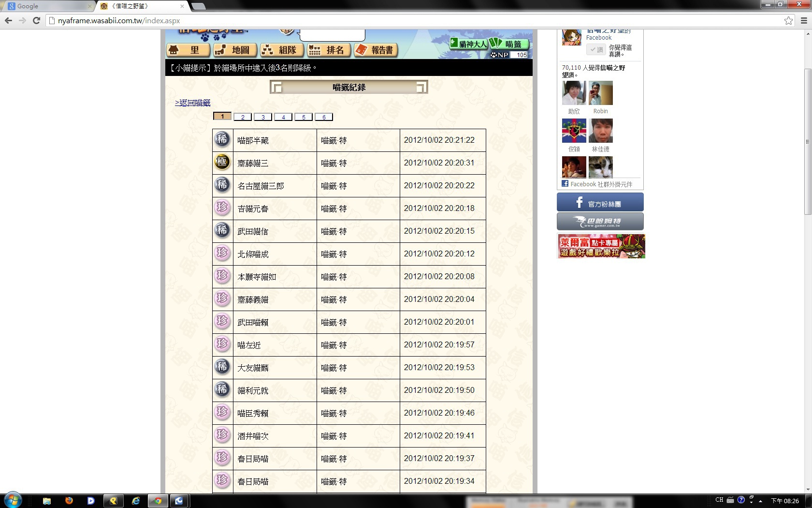Viewport: 812px width, 508px height.
Task: Open the 官方粉絲團 Facebook fan page button
Action: coord(600,202)
